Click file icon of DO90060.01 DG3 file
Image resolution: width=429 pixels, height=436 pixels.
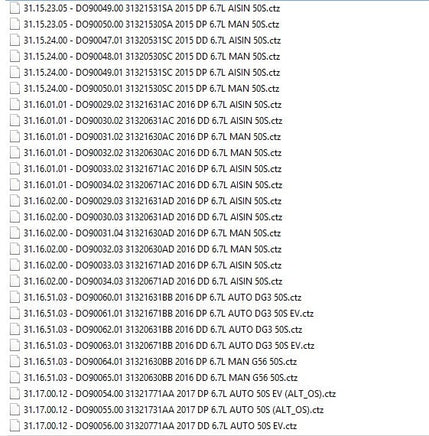coord(15,297)
